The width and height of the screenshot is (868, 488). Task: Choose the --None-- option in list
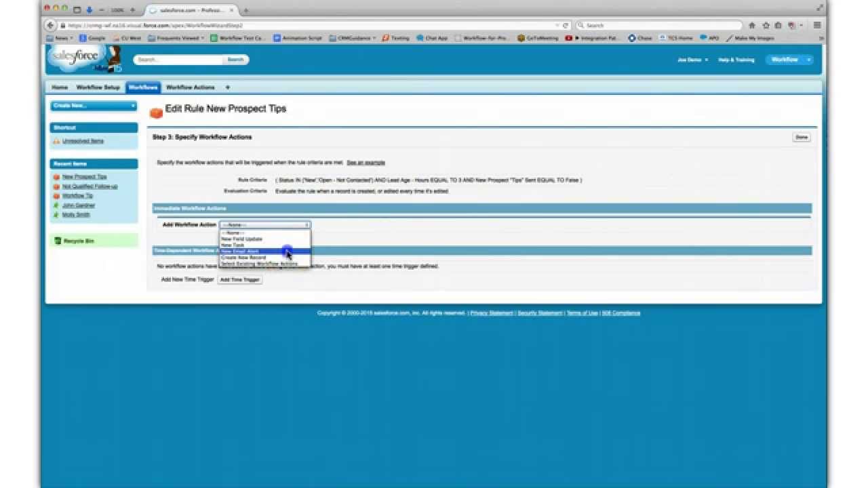265,233
